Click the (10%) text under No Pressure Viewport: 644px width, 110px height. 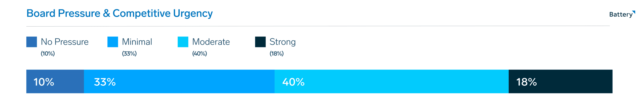point(48,53)
